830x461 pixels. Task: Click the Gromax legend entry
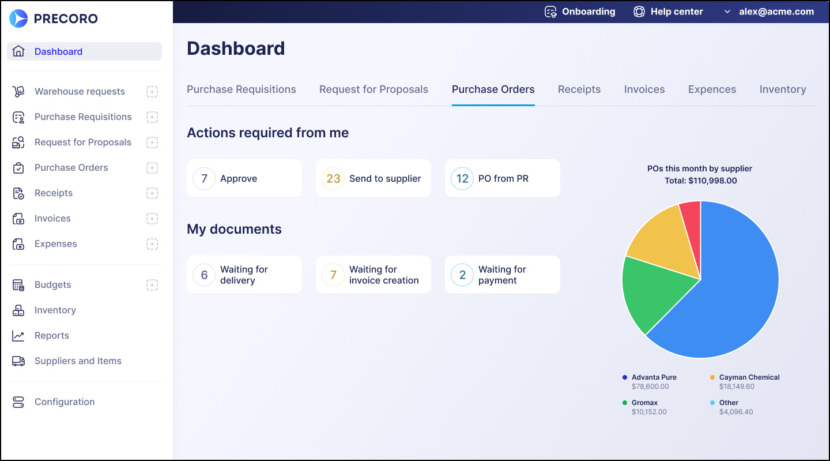pyautogui.click(x=644, y=407)
